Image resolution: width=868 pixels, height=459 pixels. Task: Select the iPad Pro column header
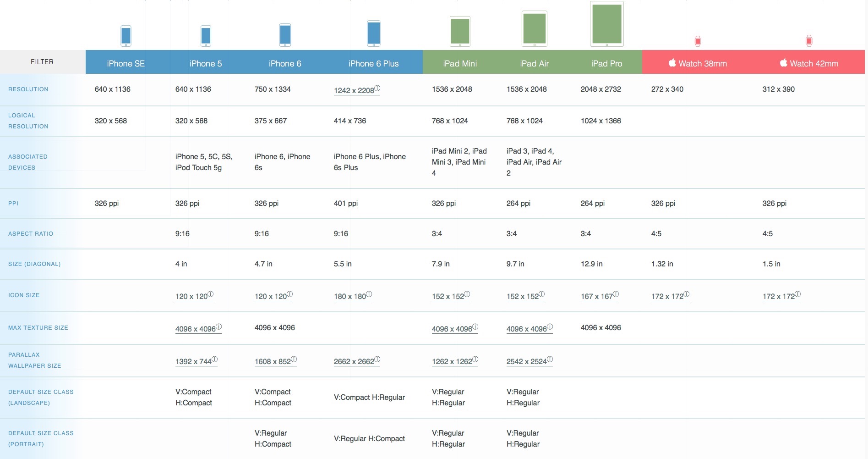pyautogui.click(x=606, y=64)
